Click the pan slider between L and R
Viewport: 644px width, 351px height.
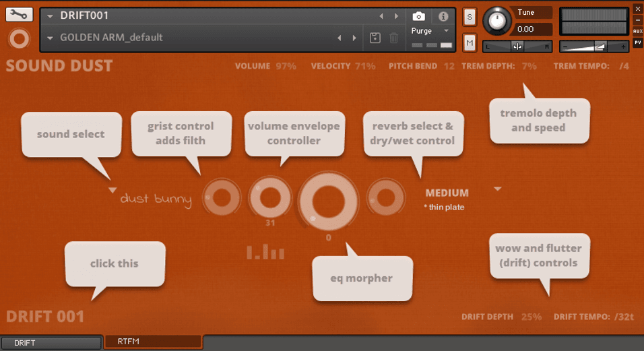[517, 46]
